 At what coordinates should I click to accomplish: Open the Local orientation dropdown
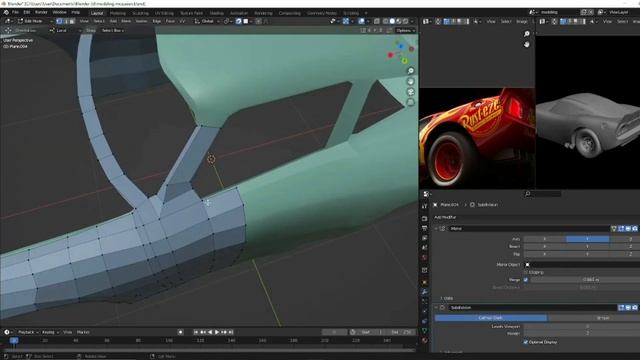(65, 31)
